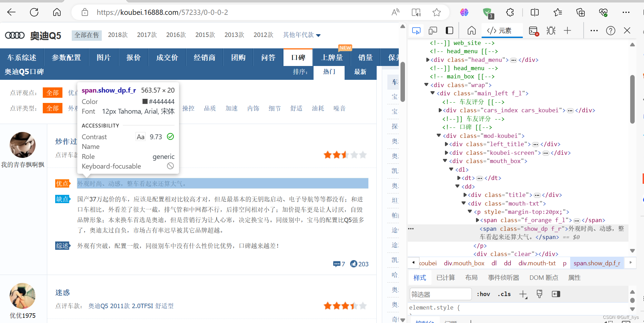Image resolution: width=644 pixels, height=323 pixels.
Task: Open 上牌量 navigation item
Action: 332,57
